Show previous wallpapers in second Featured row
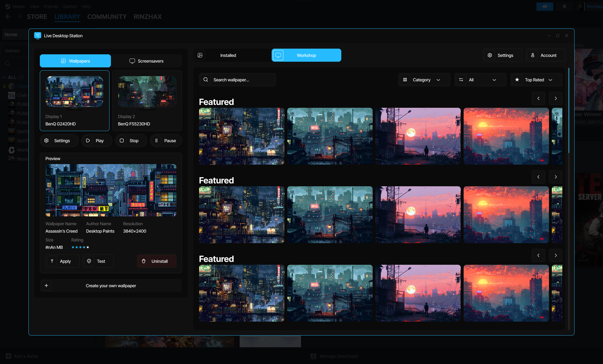Image resolution: width=603 pixels, height=364 pixels. pos(538,177)
